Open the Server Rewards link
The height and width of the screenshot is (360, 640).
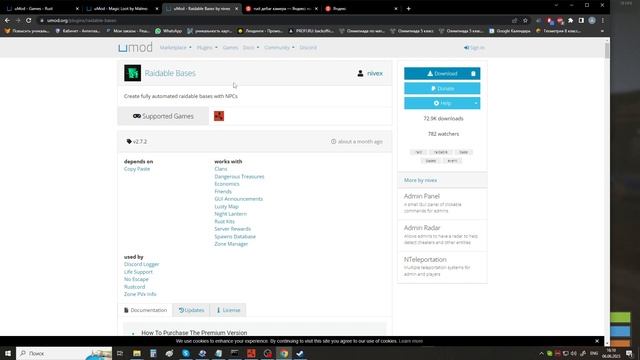pyautogui.click(x=232, y=229)
